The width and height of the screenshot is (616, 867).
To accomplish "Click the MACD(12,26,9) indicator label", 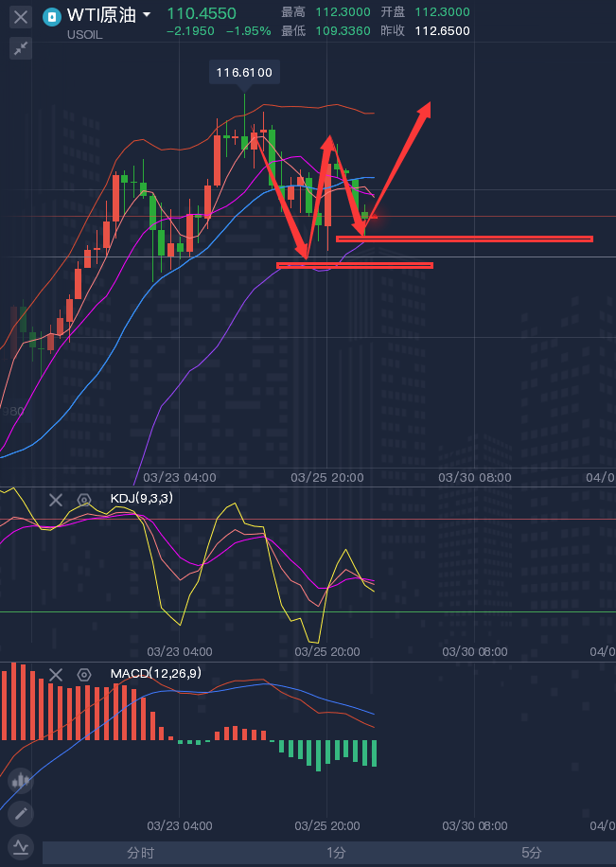I will [155, 674].
